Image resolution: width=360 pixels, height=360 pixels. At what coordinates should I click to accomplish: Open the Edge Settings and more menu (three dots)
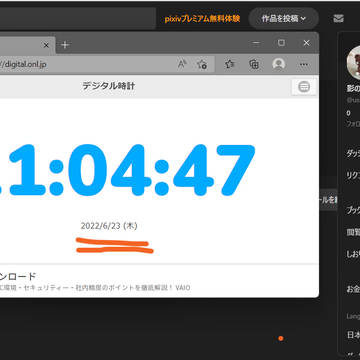tap(304, 64)
